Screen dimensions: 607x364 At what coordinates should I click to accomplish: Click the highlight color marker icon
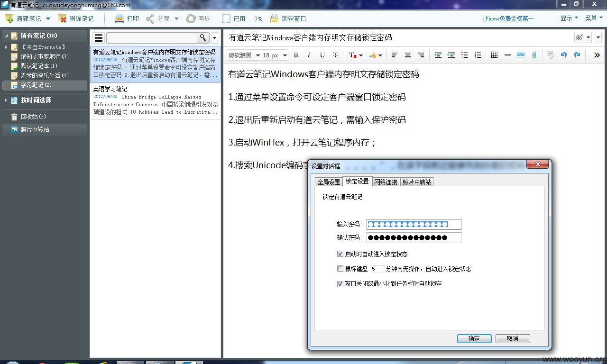372,55
